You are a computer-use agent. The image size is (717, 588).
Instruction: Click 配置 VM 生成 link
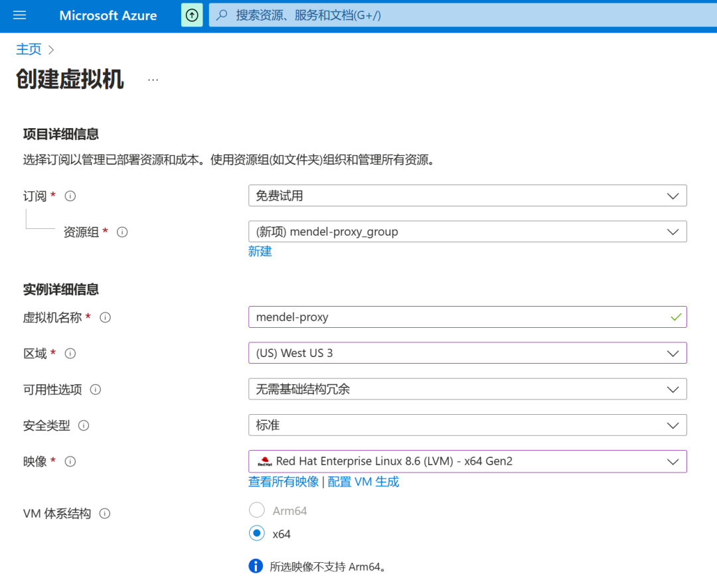364,482
